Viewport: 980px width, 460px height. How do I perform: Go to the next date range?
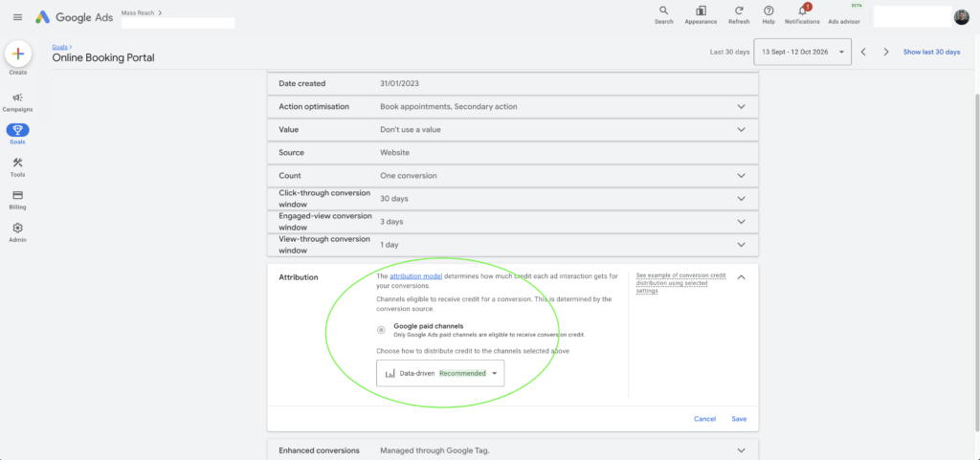point(885,52)
